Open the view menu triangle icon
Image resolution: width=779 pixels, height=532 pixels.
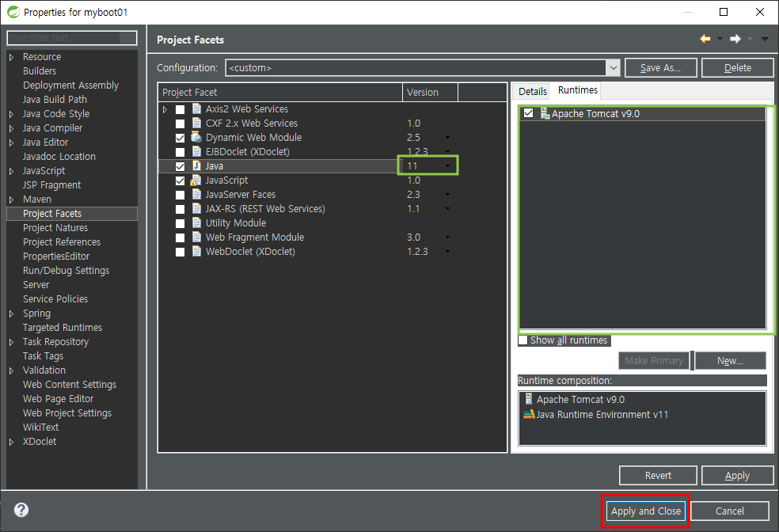(x=765, y=39)
